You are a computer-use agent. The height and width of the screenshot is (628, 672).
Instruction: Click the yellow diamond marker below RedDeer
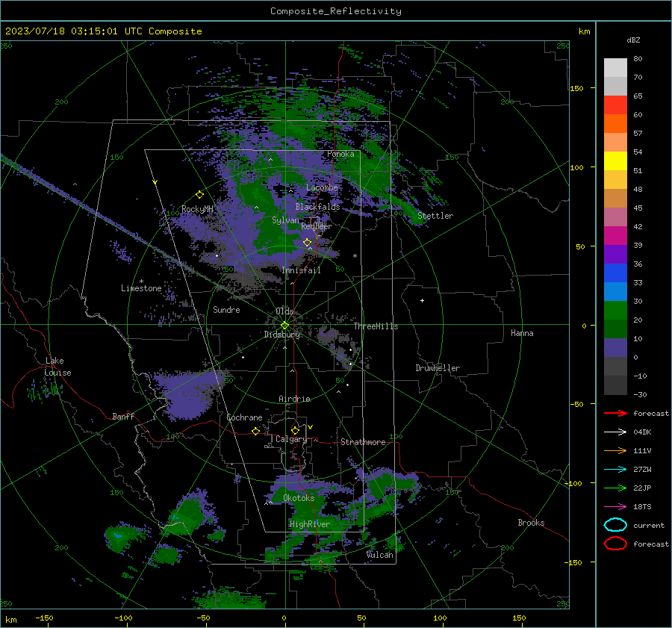coord(307,243)
